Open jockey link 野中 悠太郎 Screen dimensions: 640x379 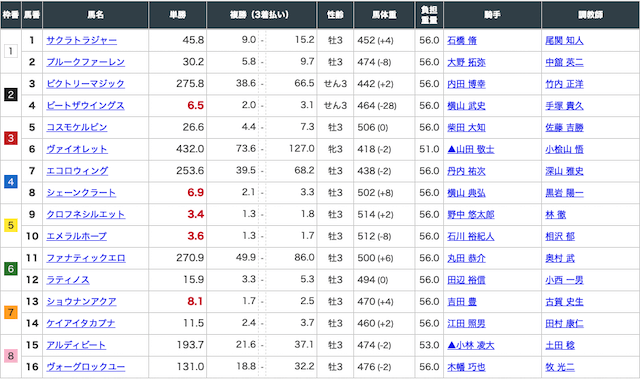(x=471, y=215)
